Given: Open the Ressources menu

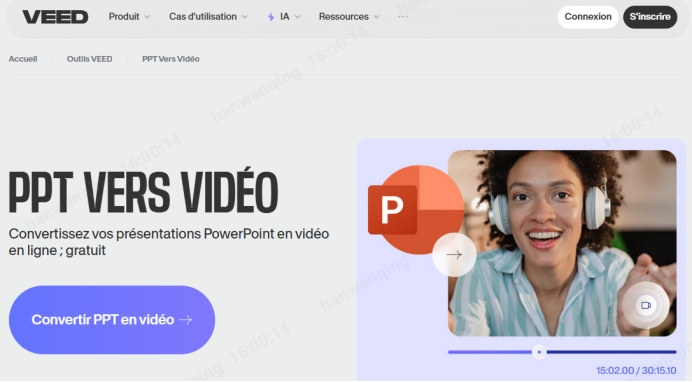Looking at the screenshot, I should point(349,17).
